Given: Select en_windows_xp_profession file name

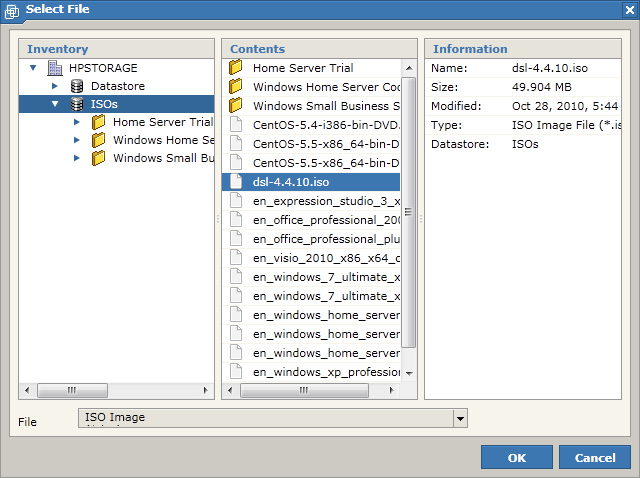Looking at the screenshot, I should pos(327,372).
